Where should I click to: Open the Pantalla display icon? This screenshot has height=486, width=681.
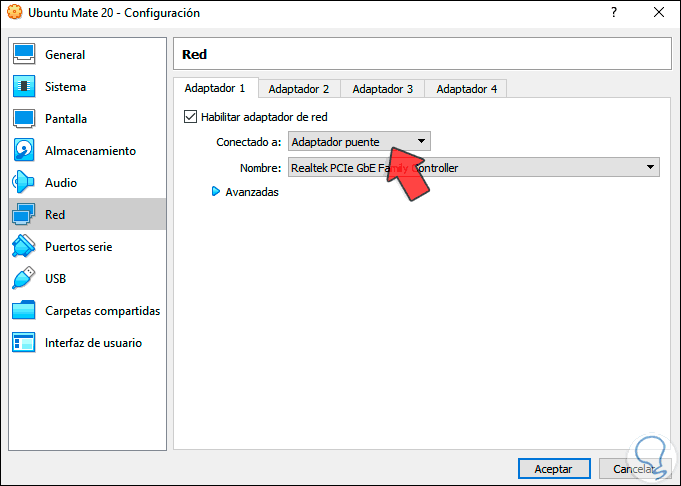[x=24, y=119]
